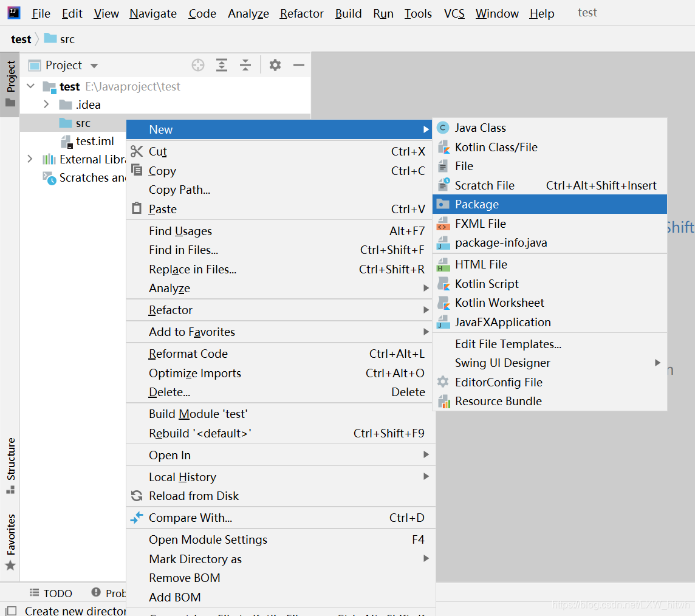695x616 pixels.
Task: Open the Project side tab
Action: point(10,84)
